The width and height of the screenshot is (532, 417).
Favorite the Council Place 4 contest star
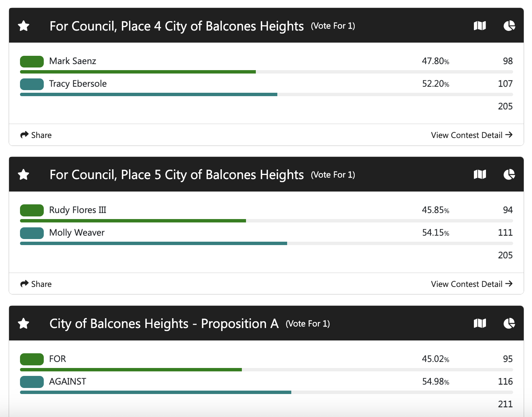[x=24, y=26]
